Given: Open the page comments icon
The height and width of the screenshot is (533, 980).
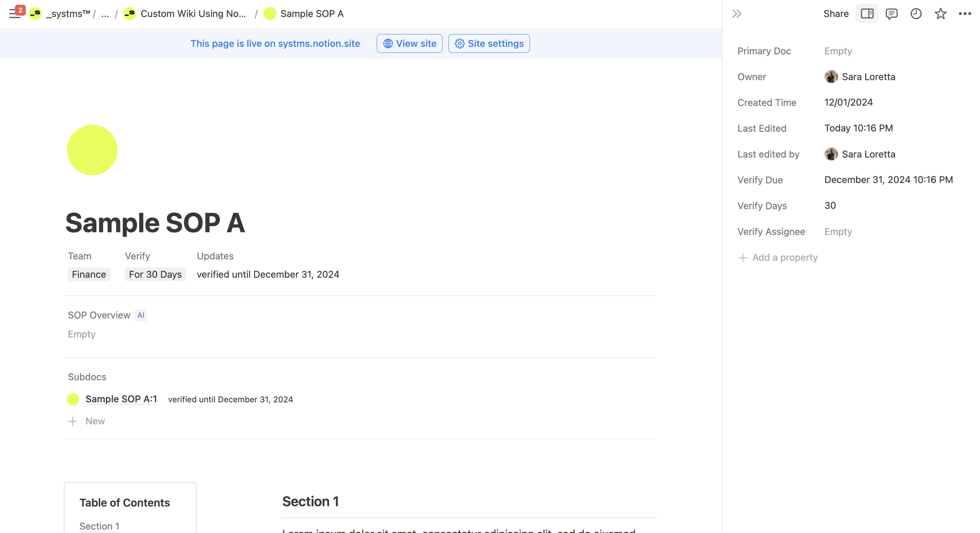Looking at the screenshot, I should click(x=891, y=14).
